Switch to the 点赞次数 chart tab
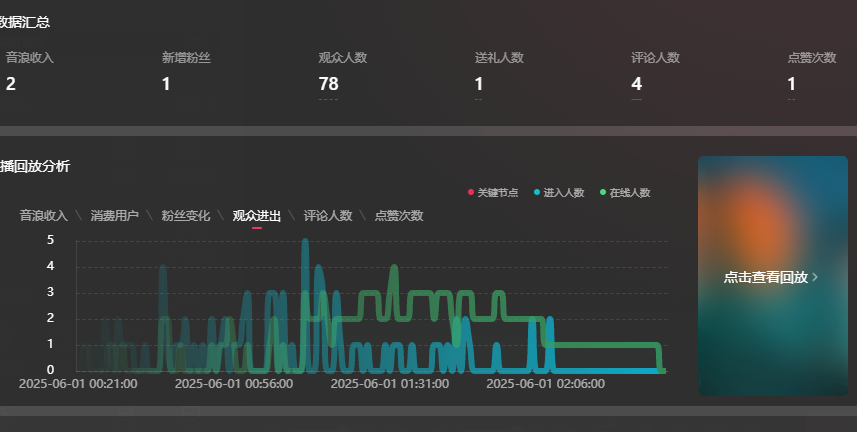 point(399,215)
